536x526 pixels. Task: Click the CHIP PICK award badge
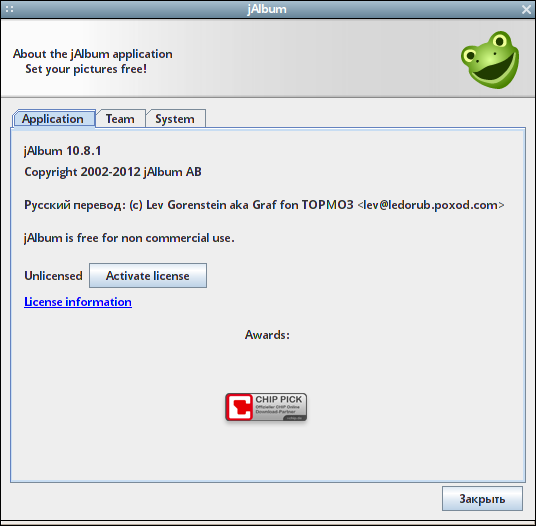tap(266, 407)
